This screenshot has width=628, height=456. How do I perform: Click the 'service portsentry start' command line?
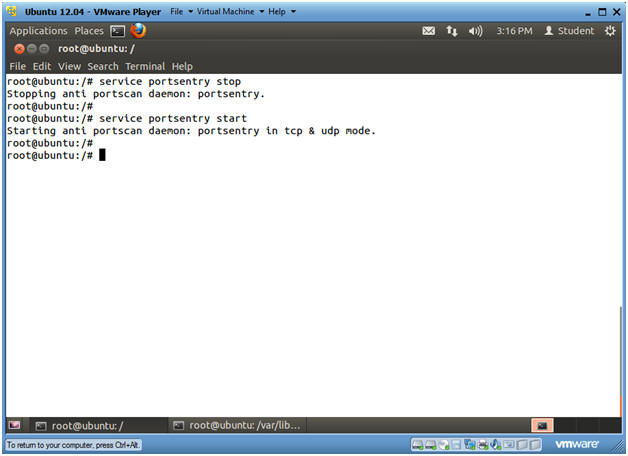127,119
